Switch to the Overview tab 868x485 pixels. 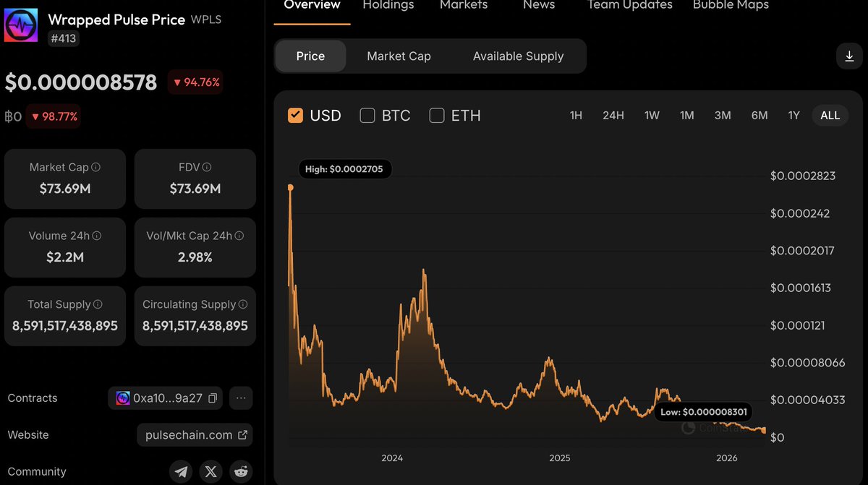click(312, 6)
